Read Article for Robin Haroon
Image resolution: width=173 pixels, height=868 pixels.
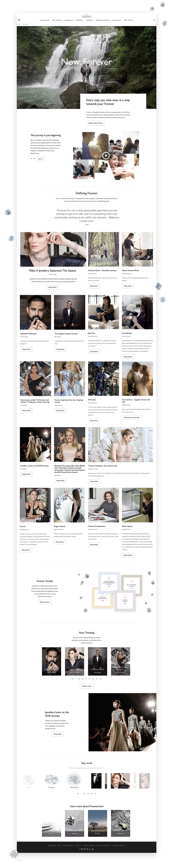click(x=128, y=555)
